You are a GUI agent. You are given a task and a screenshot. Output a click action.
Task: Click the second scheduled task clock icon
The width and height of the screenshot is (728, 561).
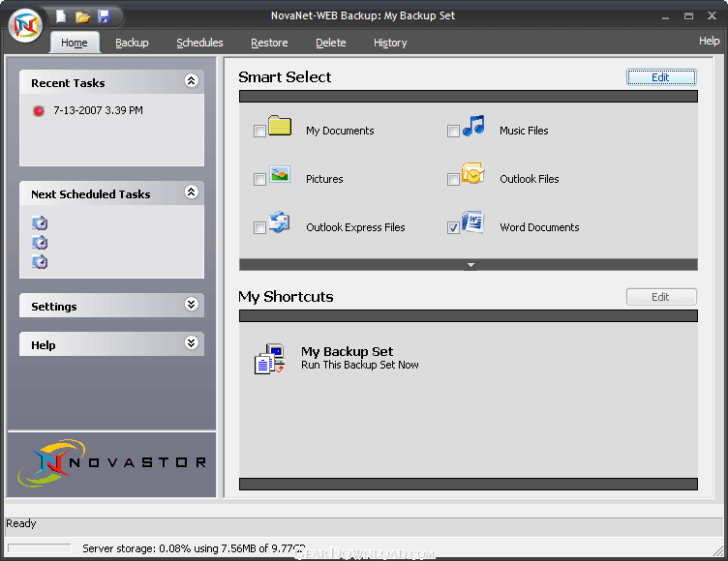pyautogui.click(x=40, y=243)
